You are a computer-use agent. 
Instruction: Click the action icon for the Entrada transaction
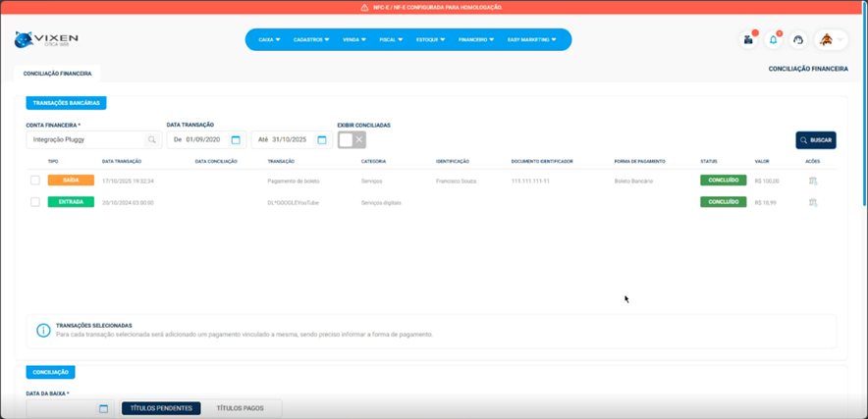[x=812, y=202]
